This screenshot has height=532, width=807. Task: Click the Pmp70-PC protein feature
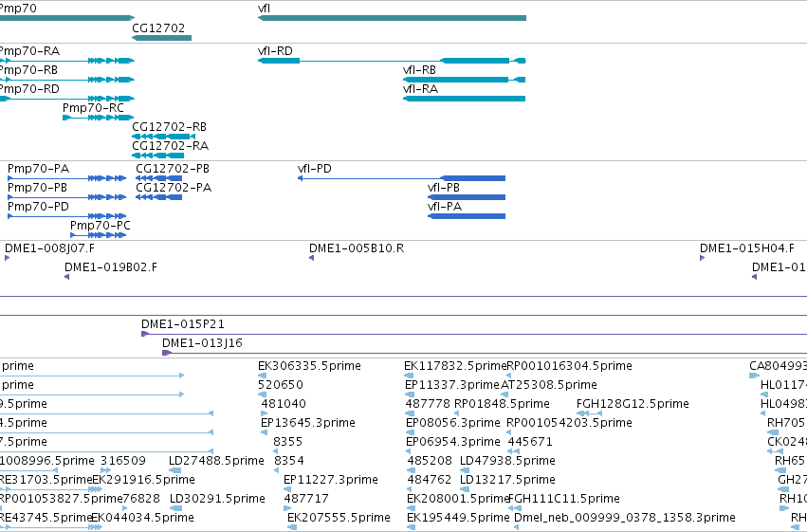[x=99, y=235]
